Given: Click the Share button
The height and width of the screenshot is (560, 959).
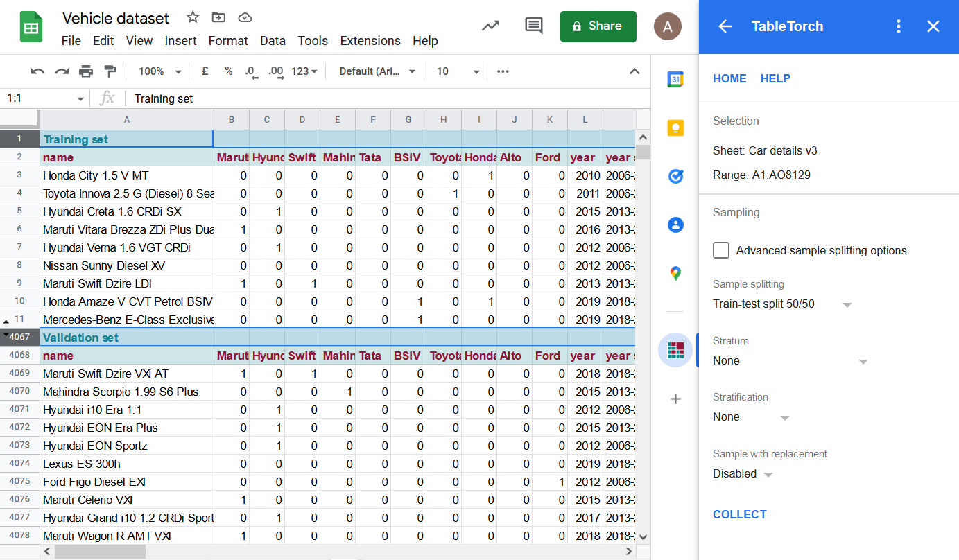Looking at the screenshot, I should [x=598, y=26].
